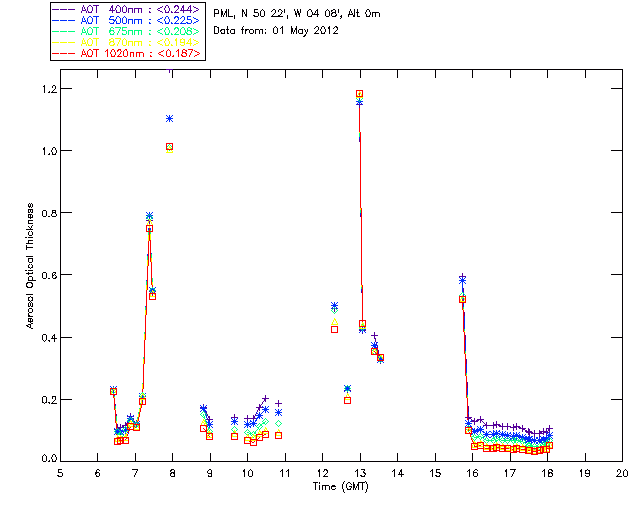This screenshot has height=512, width=640.
Task: Select the 0.8 y-axis tick label
Action: 49,213
